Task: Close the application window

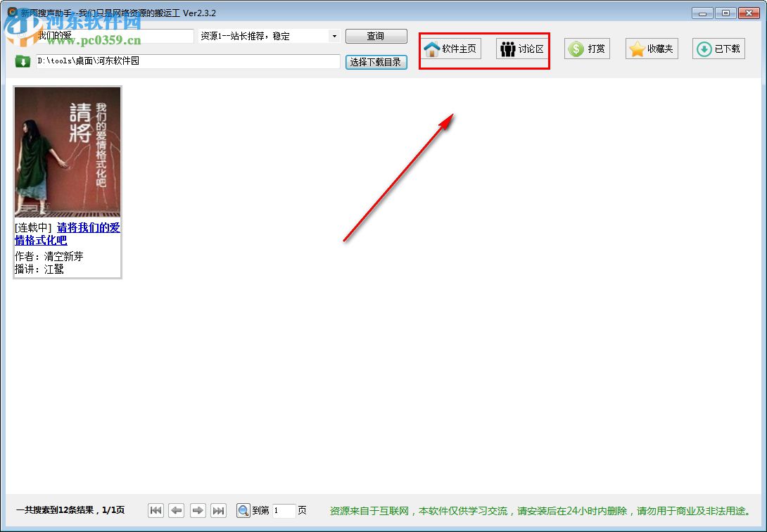Action: (x=749, y=13)
